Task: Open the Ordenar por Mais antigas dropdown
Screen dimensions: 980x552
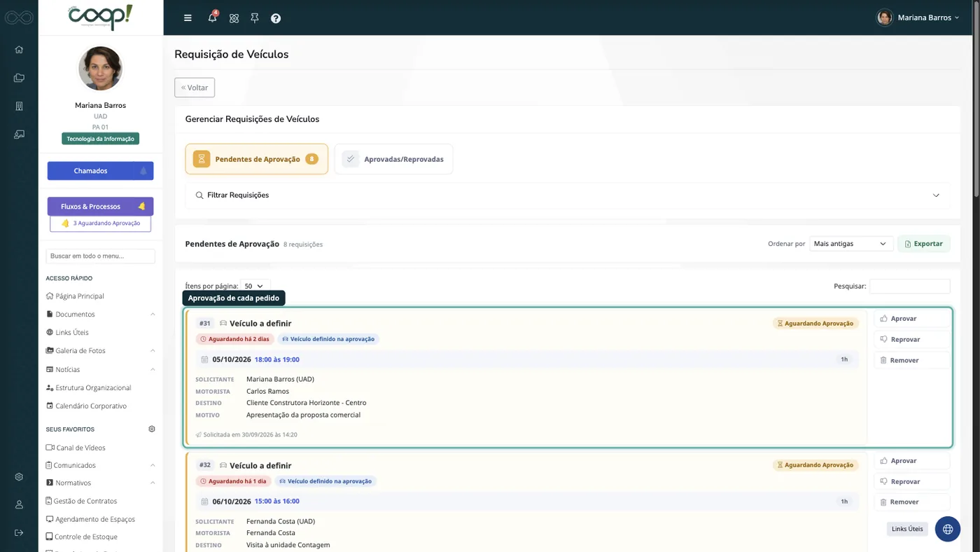Action: [850, 244]
